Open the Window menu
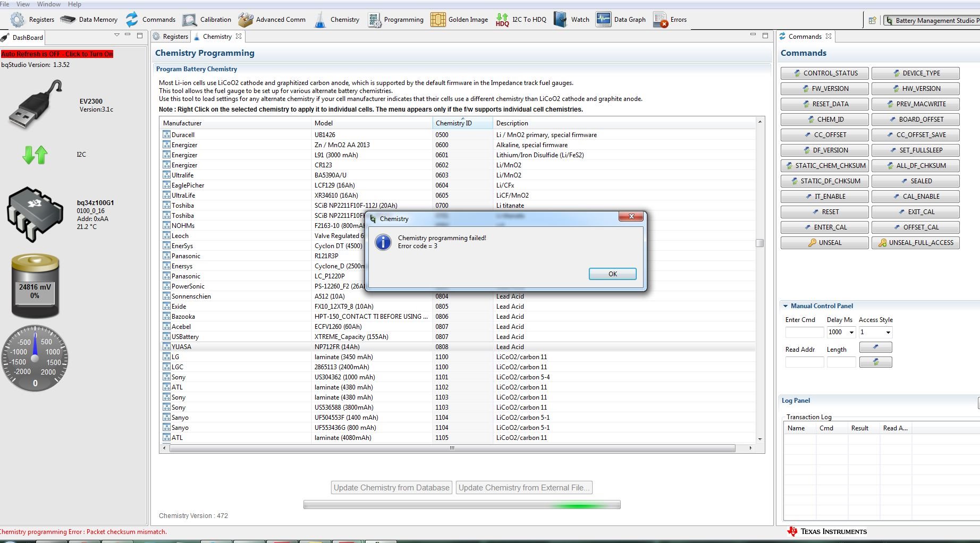This screenshot has height=543, width=980. pos(49,4)
